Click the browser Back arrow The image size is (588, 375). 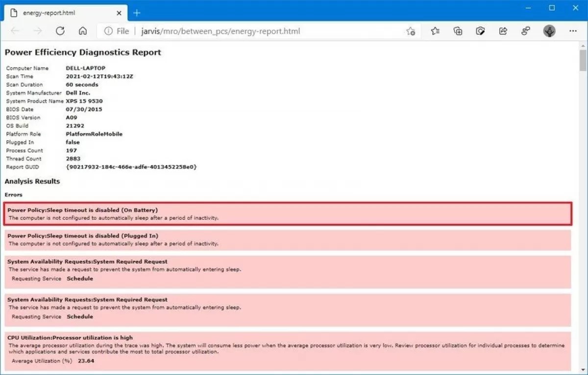[15, 31]
